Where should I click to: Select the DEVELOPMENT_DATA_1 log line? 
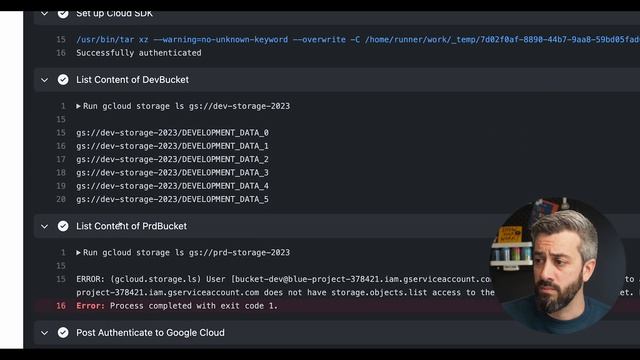(172, 146)
